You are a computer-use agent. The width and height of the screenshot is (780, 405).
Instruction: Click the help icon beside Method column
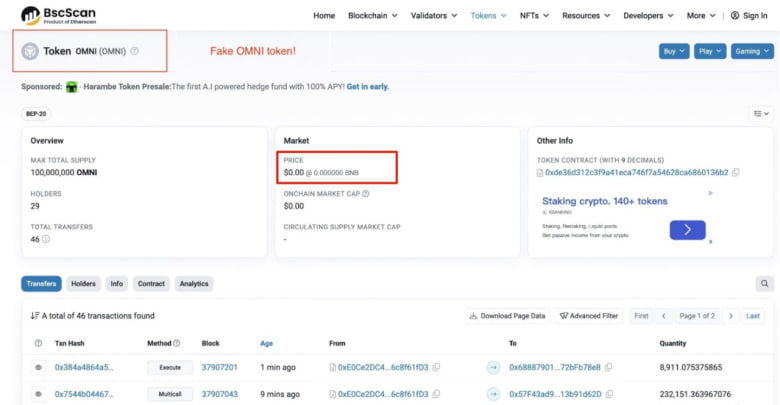pyautogui.click(x=177, y=343)
